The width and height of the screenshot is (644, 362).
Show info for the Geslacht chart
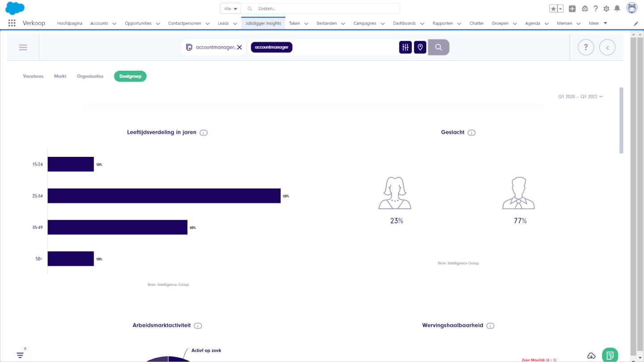(471, 133)
